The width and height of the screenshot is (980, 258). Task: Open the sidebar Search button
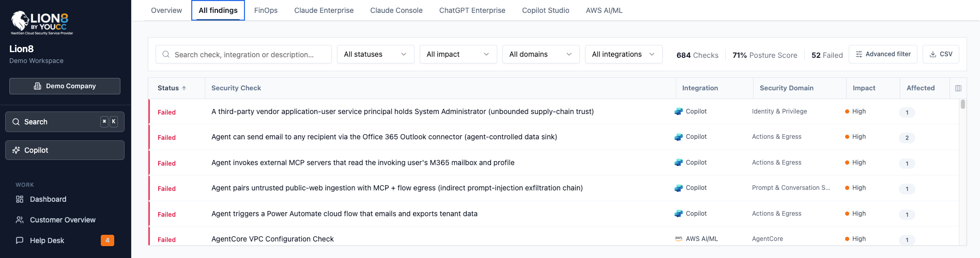coord(65,122)
